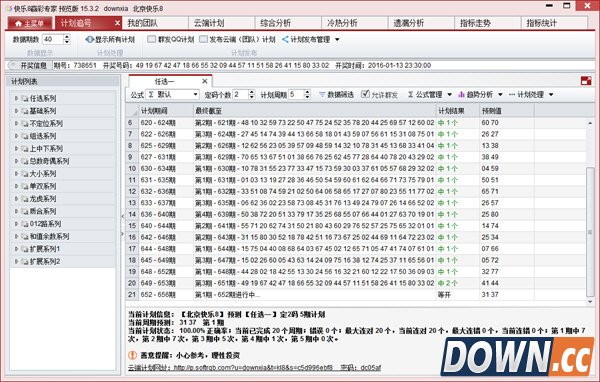Screen dimensions: 600x382
Task: Close the 任选一 tab with its X
Action: coord(205,81)
